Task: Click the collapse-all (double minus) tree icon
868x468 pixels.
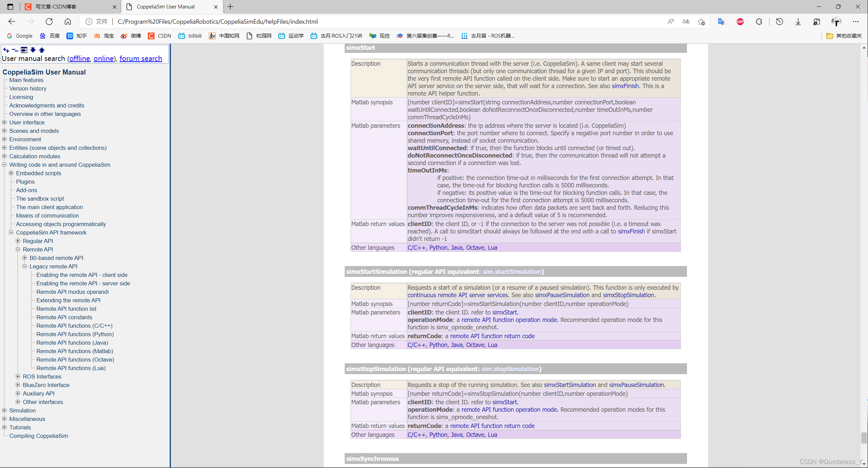Action: tap(15, 50)
